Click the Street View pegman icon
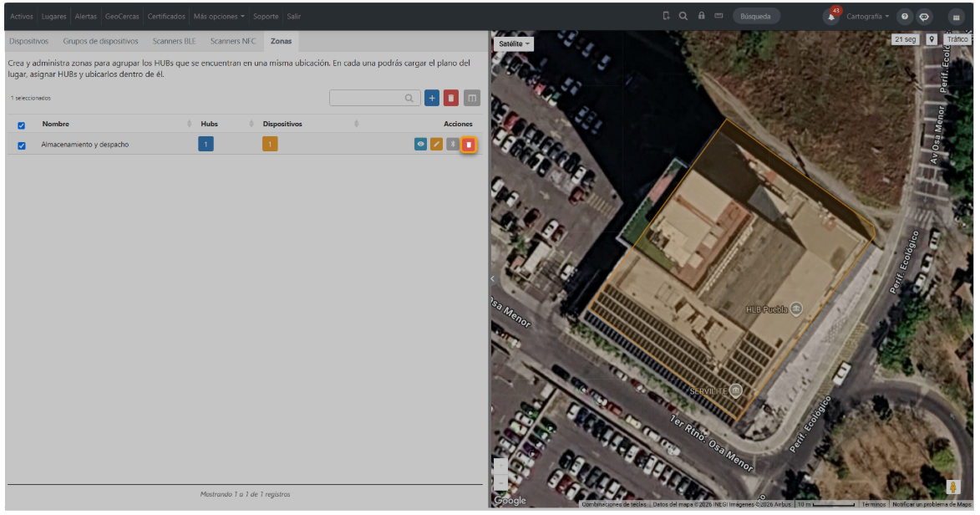The width and height of the screenshot is (980, 515). [x=952, y=487]
